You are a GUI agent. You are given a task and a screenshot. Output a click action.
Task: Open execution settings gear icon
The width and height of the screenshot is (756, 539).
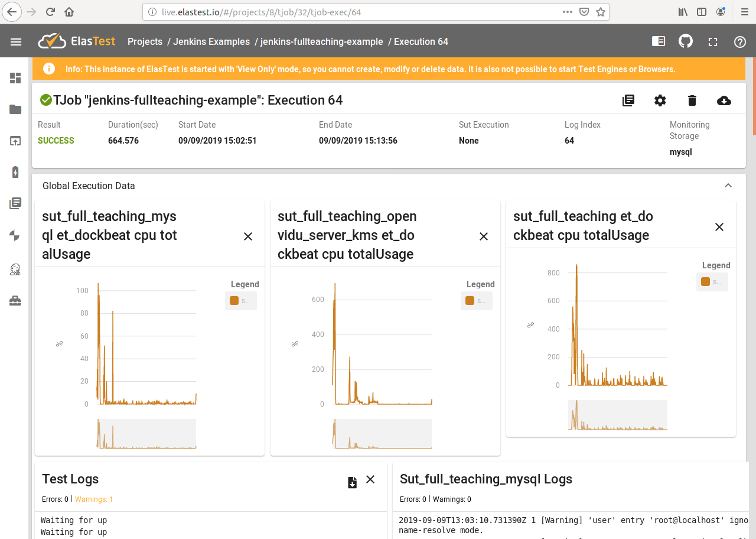[x=660, y=100]
